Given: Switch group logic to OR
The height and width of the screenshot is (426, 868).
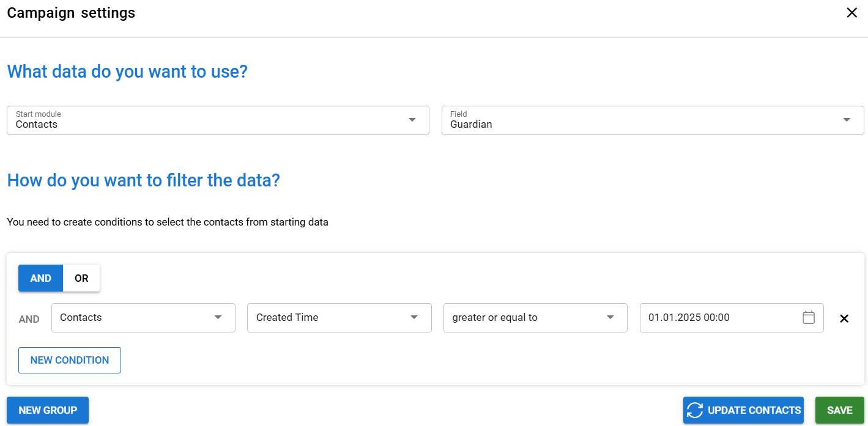Looking at the screenshot, I should [x=81, y=278].
